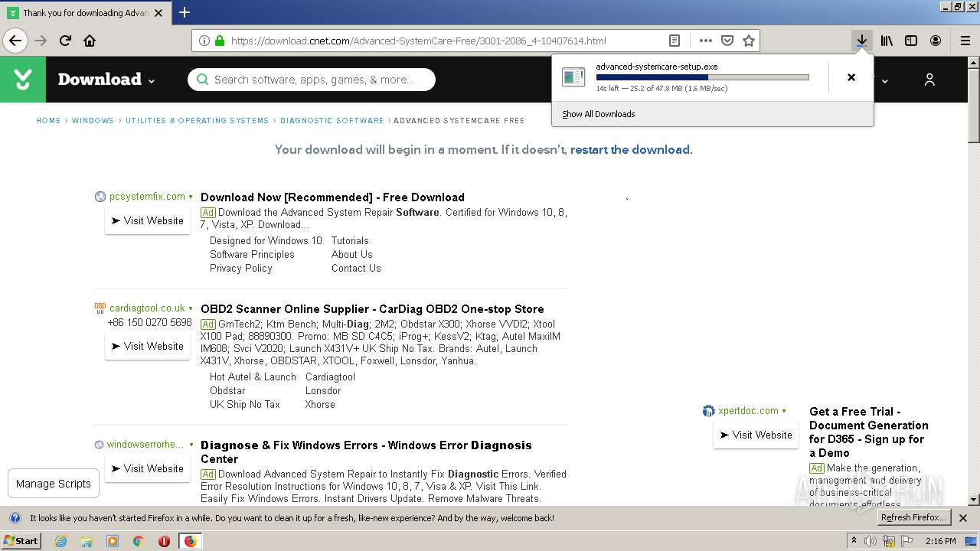Open the Firefox hamburger menu
Viewport: 980px width, 551px height.
click(x=965, y=41)
